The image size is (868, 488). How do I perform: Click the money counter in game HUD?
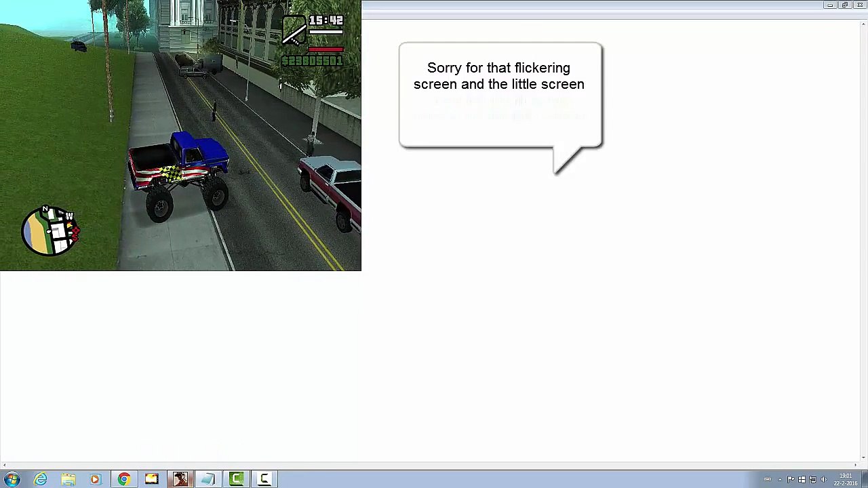pyautogui.click(x=312, y=60)
